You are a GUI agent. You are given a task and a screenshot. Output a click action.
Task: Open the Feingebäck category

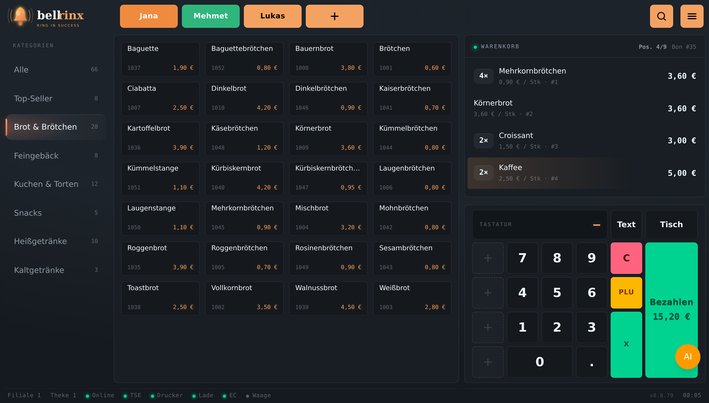tap(56, 156)
